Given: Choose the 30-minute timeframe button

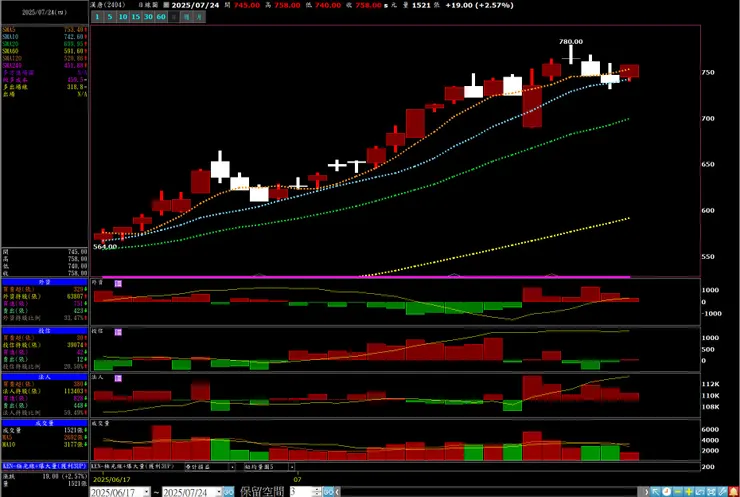Looking at the screenshot, I should coord(148,17).
